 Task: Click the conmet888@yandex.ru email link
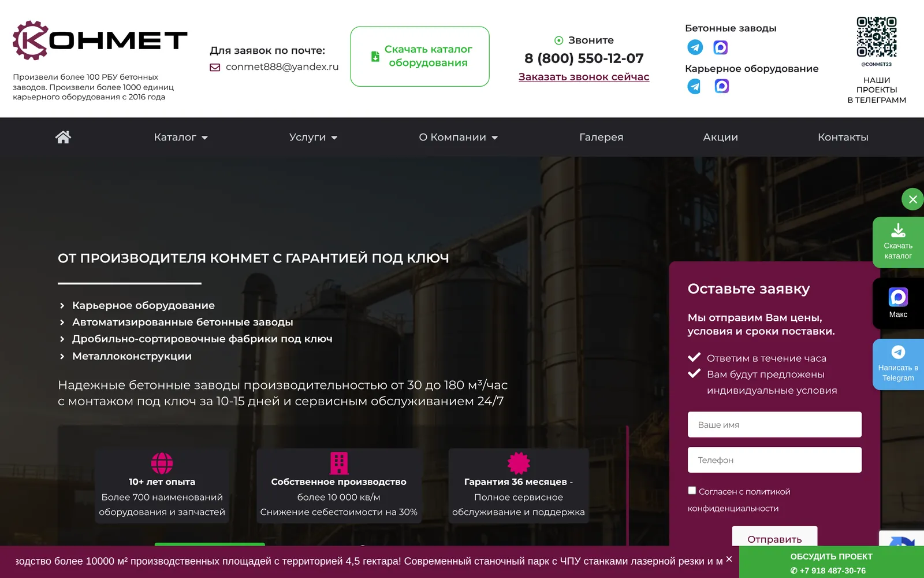point(282,67)
